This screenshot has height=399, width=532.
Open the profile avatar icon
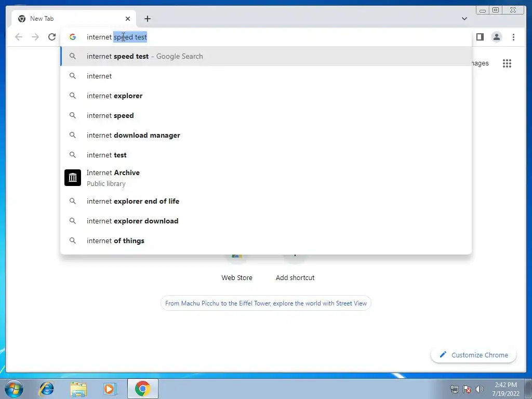(x=496, y=37)
